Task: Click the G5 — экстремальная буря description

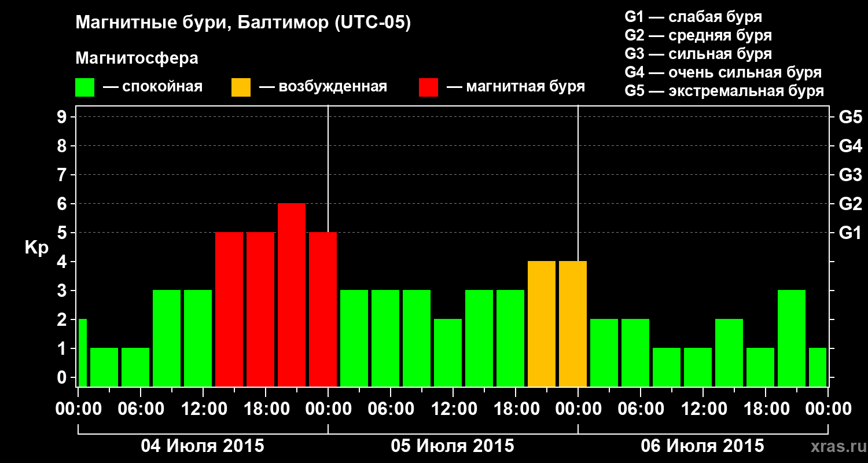Action: (x=724, y=91)
